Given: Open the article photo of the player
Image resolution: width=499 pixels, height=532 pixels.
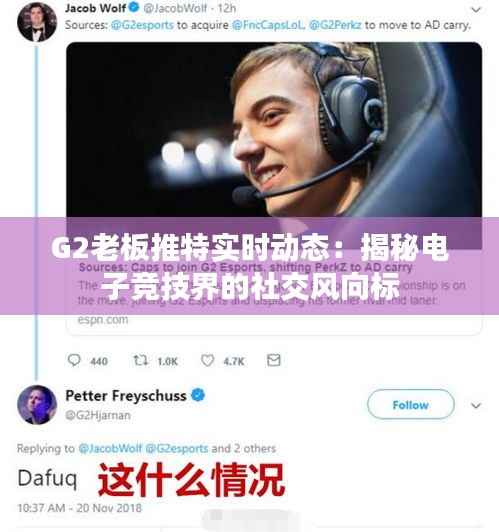Looking at the screenshot, I should [x=274, y=130].
